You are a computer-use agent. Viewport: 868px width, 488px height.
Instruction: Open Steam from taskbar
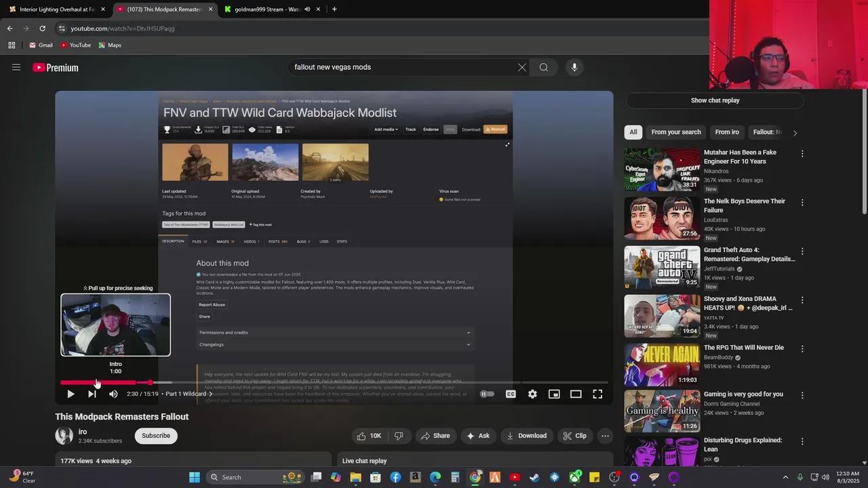point(534,477)
